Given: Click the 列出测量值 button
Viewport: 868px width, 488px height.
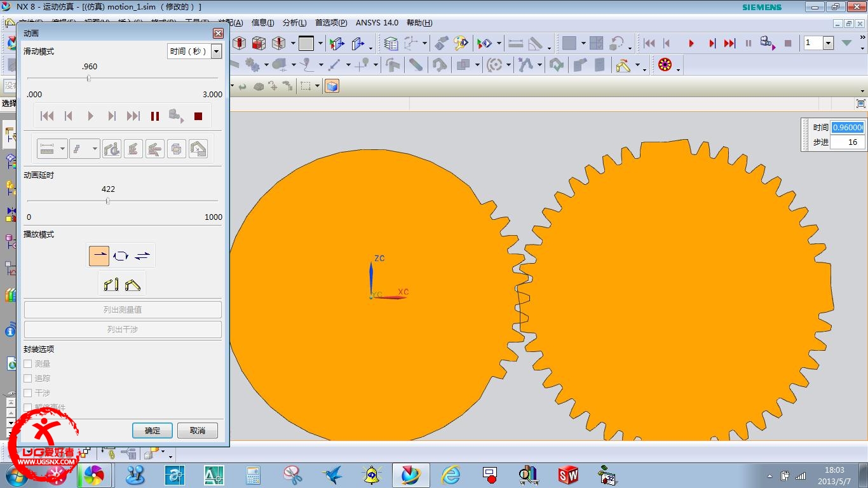Looking at the screenshot, I should click(x=123, y=310).
